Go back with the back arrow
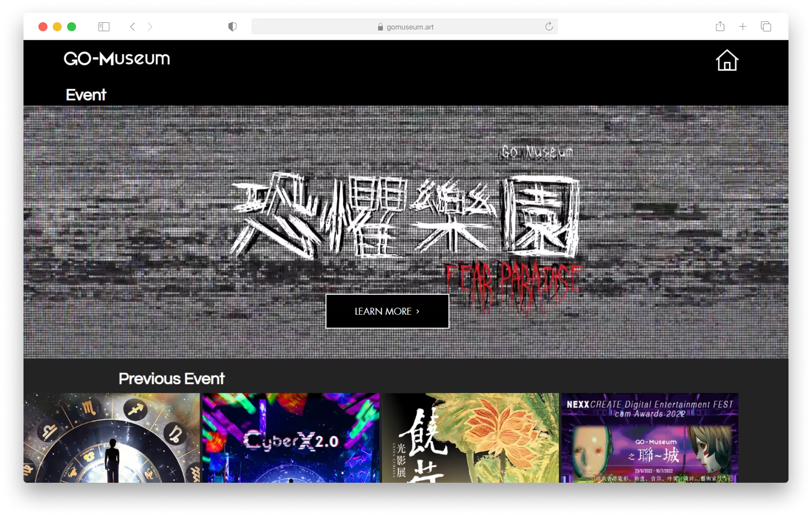Image resolution: width=812 pixels, height=517 pixels. click(133, 27)
